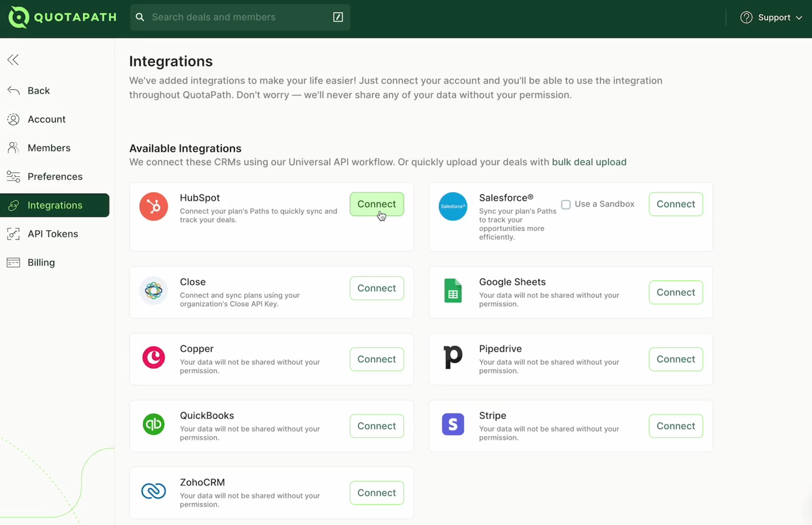Connect the ZohoCRM integration
Image resolution: width=812 pixels, height=525 pixels.
click(377, 493)
